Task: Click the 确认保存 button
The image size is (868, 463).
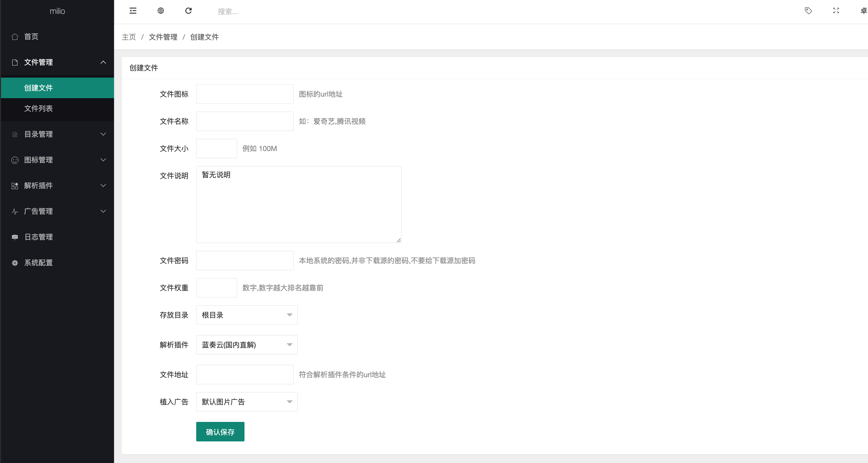Action: 220,432
